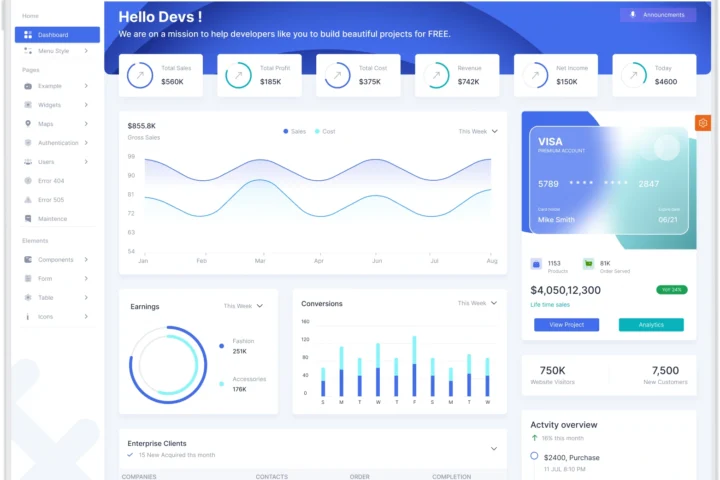This screenshot has height=480, width=720.
Task: Click the Error 404 sidebar icon
Action: pos(27,181)
